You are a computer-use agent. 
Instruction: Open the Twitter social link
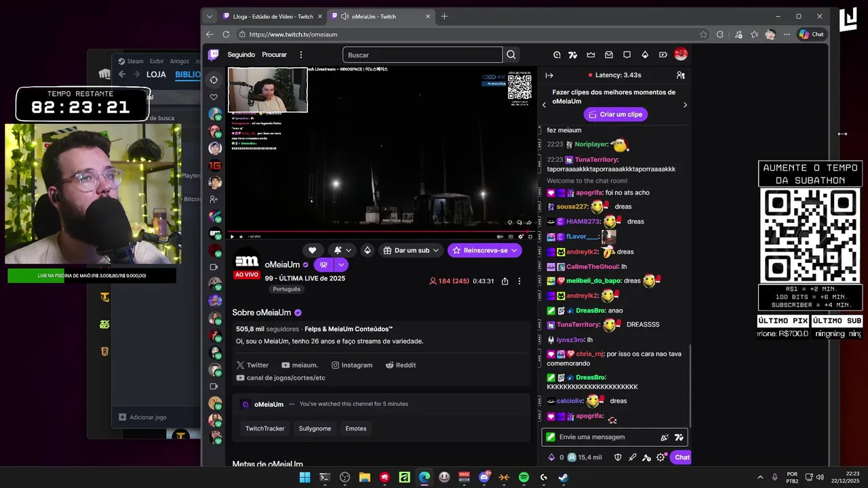(252, 365)
